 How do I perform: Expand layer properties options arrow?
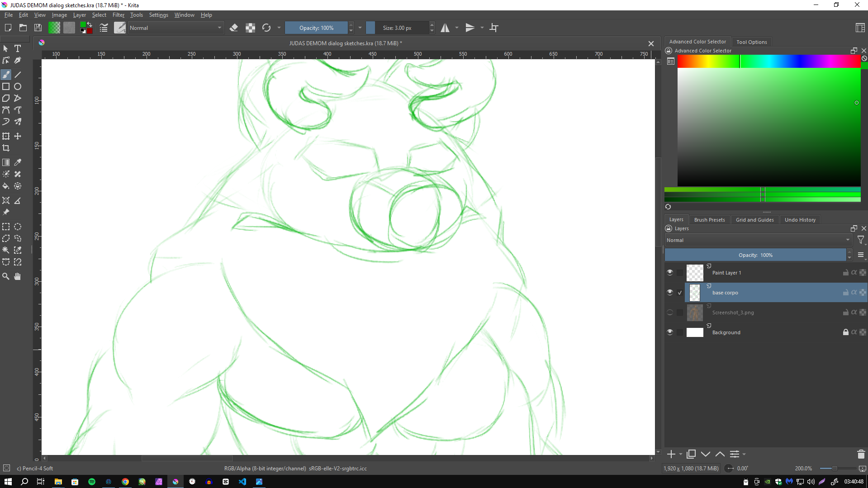tap(744, 454)
